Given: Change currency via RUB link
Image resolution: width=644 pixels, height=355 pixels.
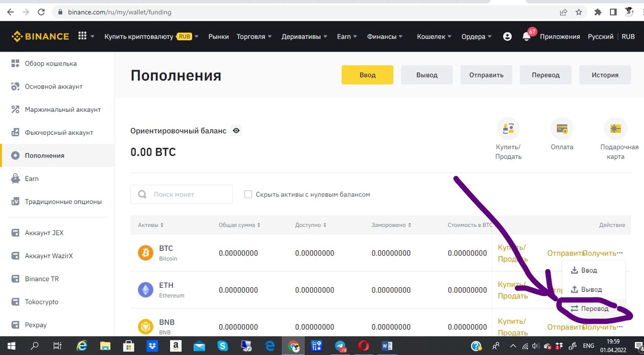Looking at the screenshot, I should click(x=628, y=37).
